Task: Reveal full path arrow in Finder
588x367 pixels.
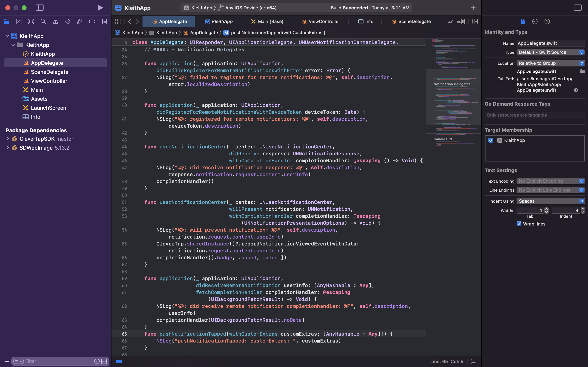Action: [x=576, y=90]
